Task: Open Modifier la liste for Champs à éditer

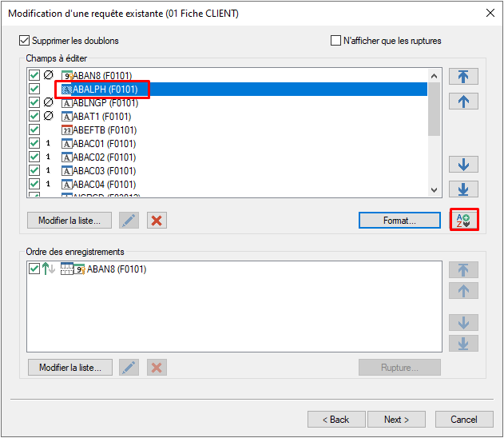Action: [69, 221]
